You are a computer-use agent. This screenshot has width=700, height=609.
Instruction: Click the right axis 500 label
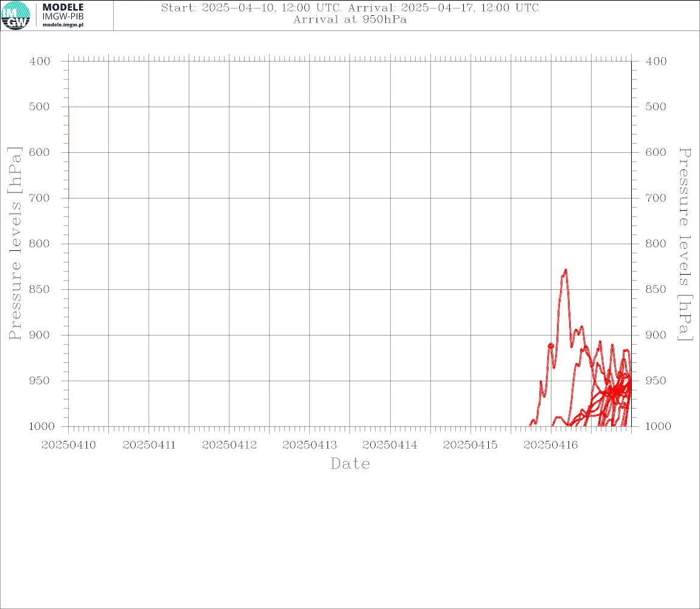656,107
